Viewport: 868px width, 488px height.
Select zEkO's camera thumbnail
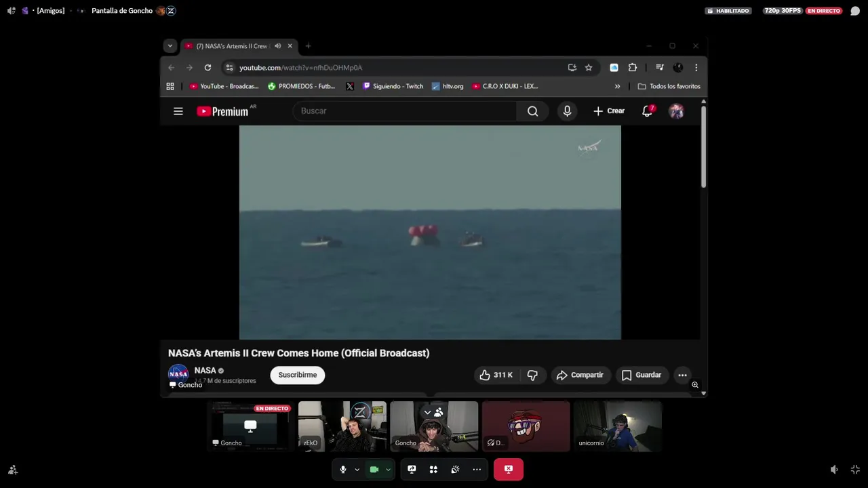click(342, 426)
